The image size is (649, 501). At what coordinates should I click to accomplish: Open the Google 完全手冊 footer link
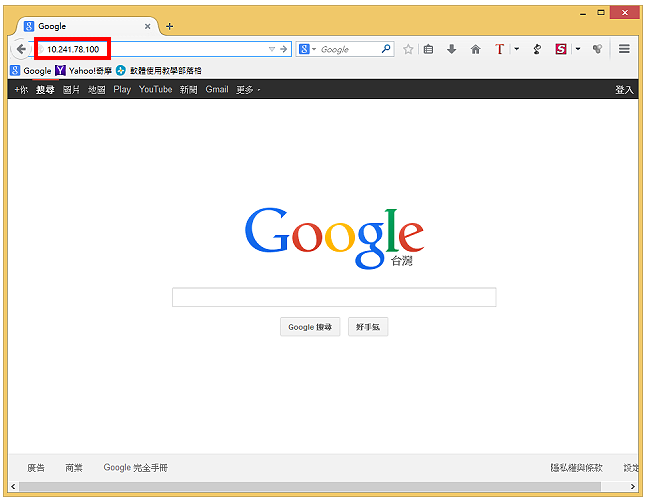point(136,468)
